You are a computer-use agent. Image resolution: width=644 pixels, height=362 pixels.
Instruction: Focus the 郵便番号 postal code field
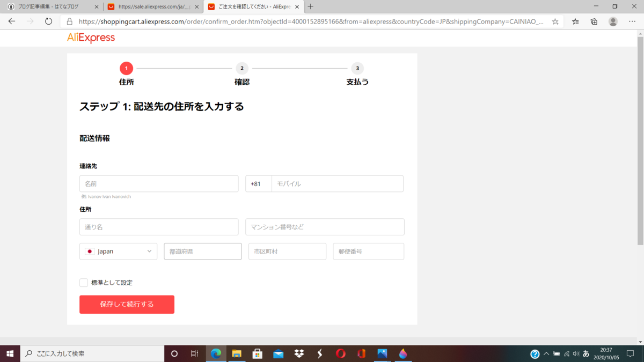tap(368, 251)
